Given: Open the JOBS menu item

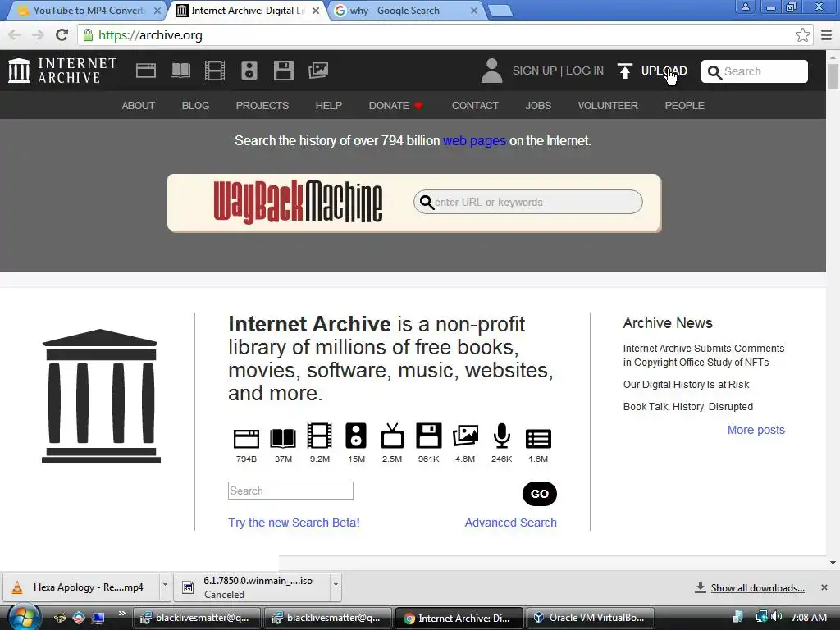Looking at the screenshot, I should tap(538, 106).
